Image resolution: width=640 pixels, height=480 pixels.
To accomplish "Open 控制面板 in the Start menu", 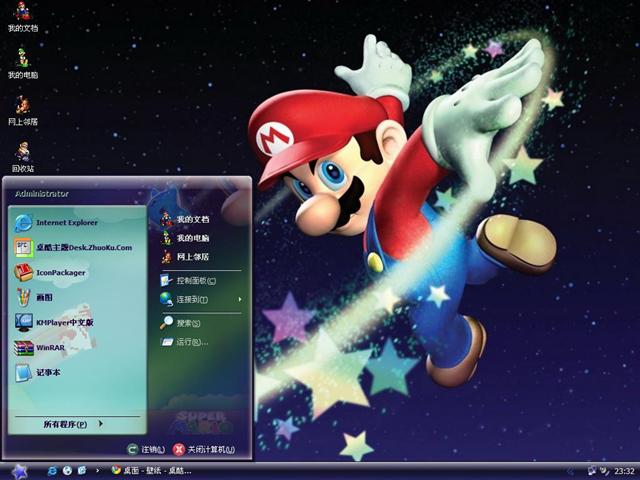I will tap(194, 280).
